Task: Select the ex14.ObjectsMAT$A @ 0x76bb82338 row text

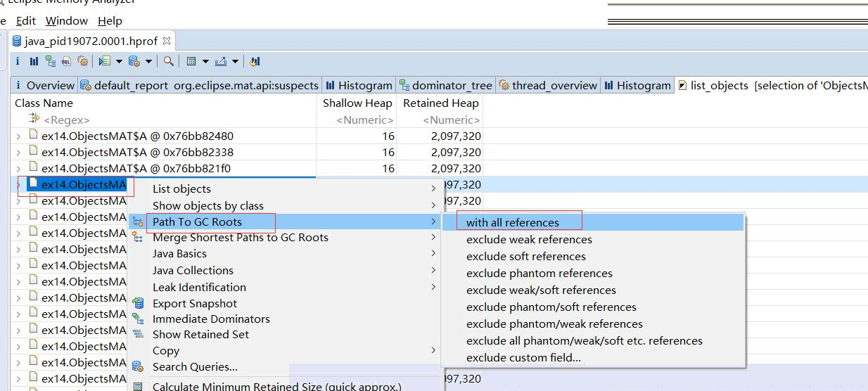Action: tap(137, 152)
